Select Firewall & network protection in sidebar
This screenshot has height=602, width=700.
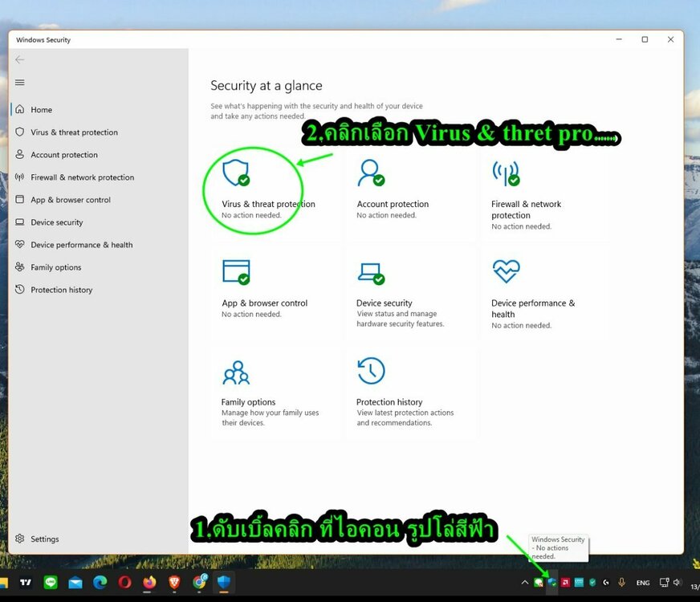[x=82, y=177]
